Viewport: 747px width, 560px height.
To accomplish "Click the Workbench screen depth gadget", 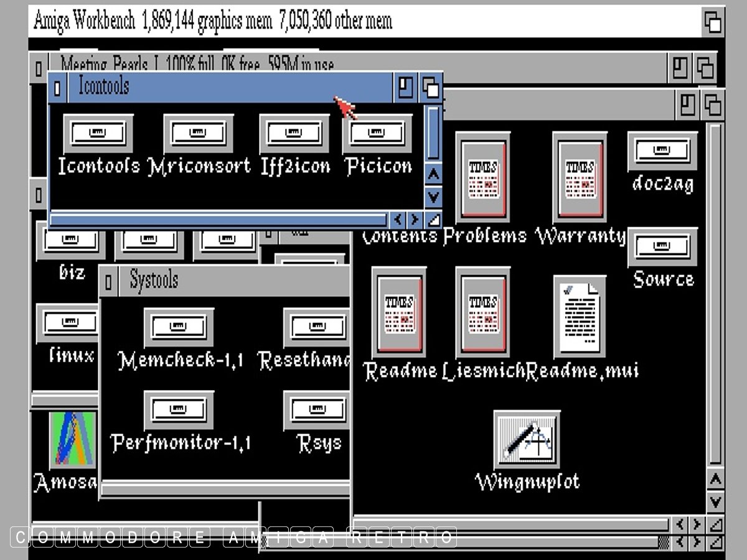I will coord(713,22).
